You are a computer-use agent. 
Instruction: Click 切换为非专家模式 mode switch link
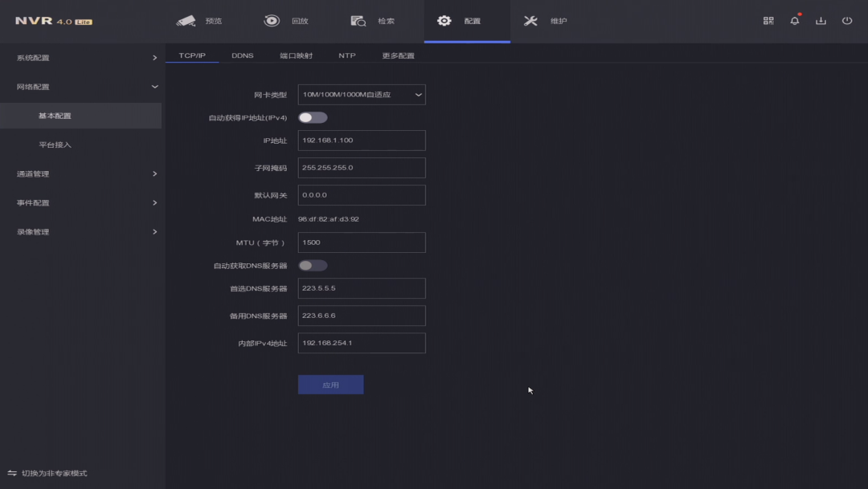(55, 473)
